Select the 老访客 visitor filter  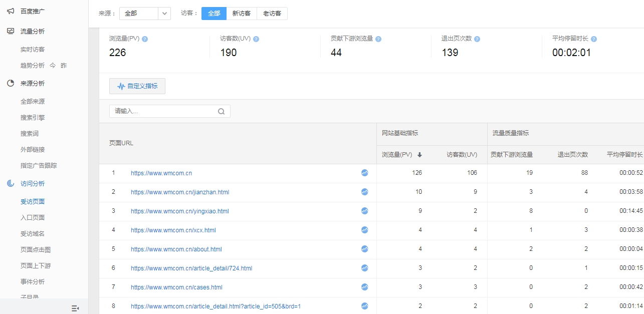click(272, 14)
